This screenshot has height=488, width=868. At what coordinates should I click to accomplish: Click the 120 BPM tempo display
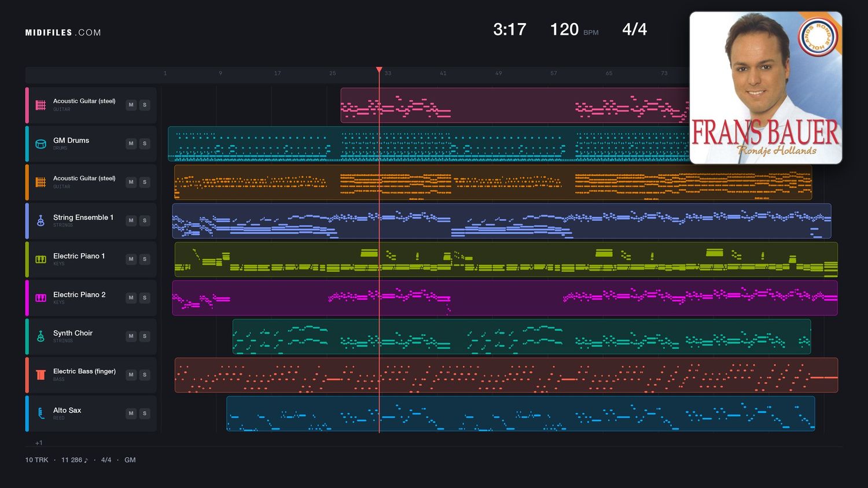574,29
